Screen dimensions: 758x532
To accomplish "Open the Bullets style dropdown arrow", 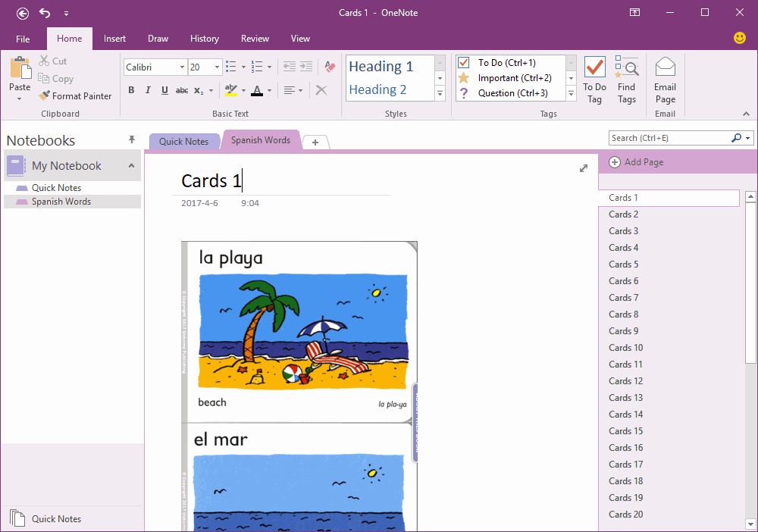I will tap(243, 67).
